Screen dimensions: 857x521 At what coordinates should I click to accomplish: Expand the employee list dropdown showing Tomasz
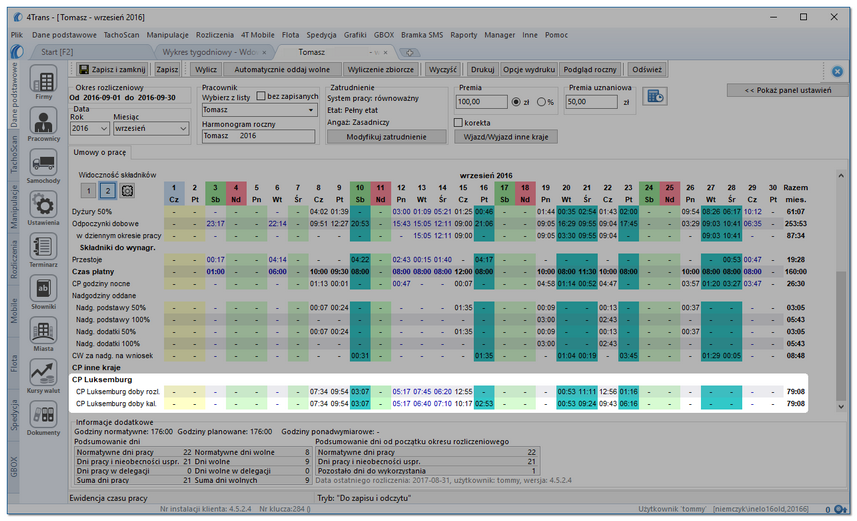pyautogui.click(x=311, y=110)
